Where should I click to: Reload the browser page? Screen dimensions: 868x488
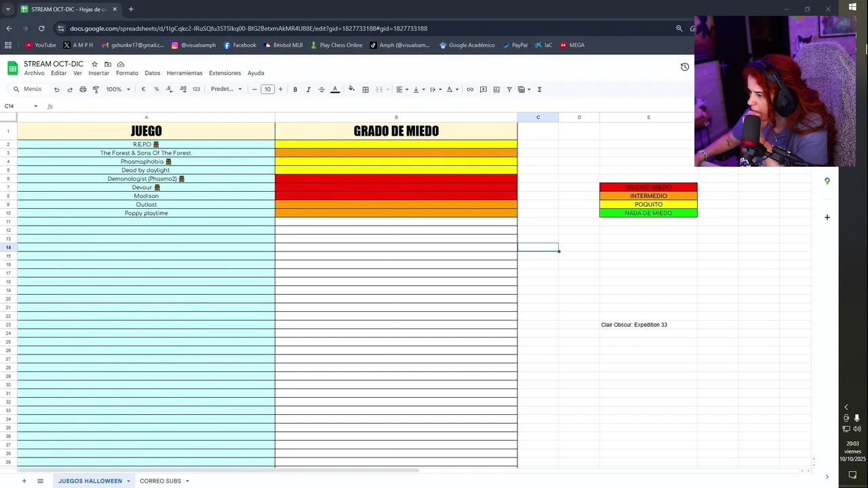click(41, 28)
